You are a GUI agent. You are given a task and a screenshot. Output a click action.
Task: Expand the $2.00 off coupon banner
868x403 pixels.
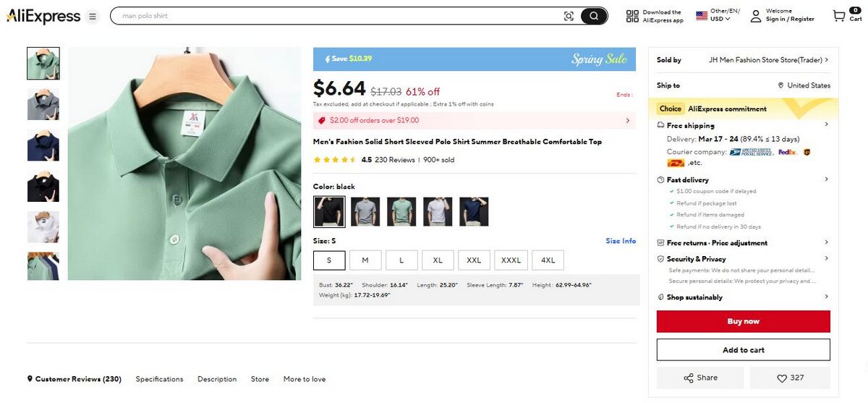[x=627, y=121]
